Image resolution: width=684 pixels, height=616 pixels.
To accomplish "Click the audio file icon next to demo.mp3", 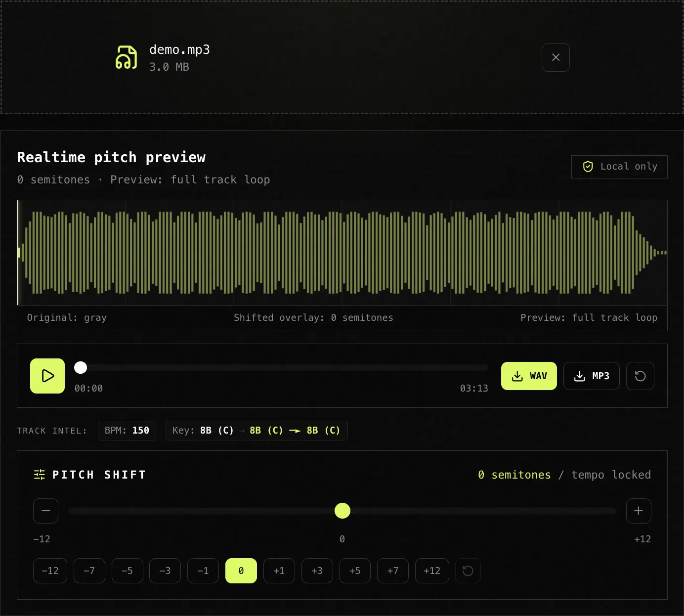I will tap(126, 57).
